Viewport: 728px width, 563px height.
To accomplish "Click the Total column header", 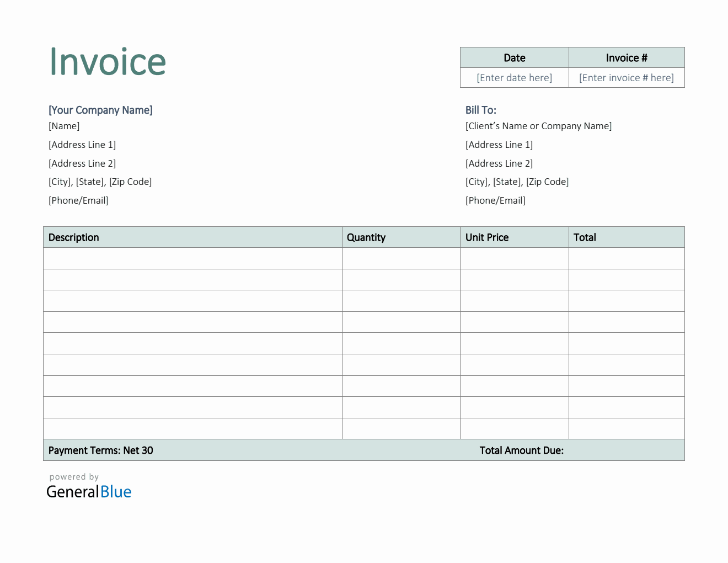I will click(585, 237).
